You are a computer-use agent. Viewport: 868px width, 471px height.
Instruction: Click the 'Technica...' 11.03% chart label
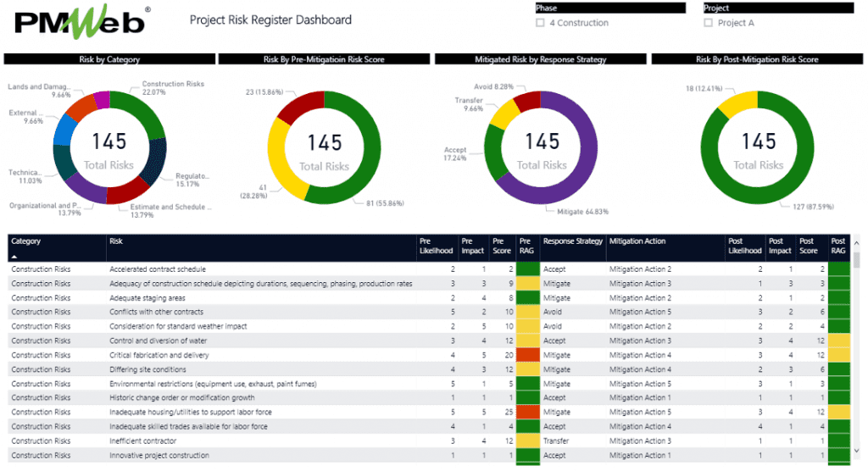pyautogui.click(x=25, y=176)
